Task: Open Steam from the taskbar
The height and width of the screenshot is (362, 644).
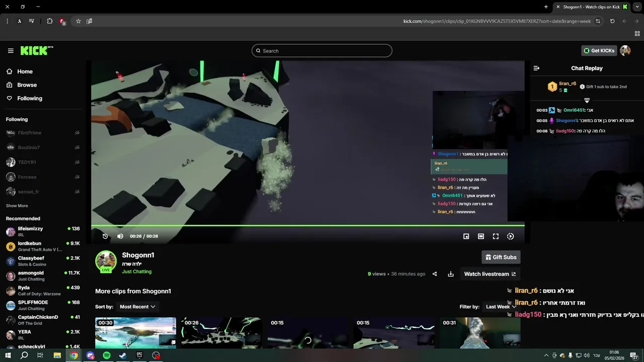Action: coord(123,355)
